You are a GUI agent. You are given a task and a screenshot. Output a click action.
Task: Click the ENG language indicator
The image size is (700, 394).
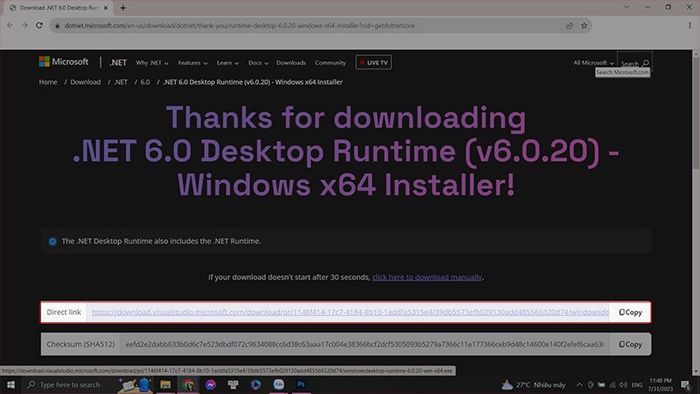(637, 385)
